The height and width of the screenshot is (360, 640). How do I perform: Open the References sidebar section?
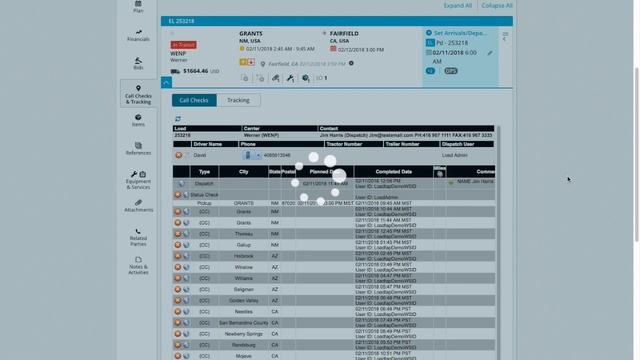[138, 149]
